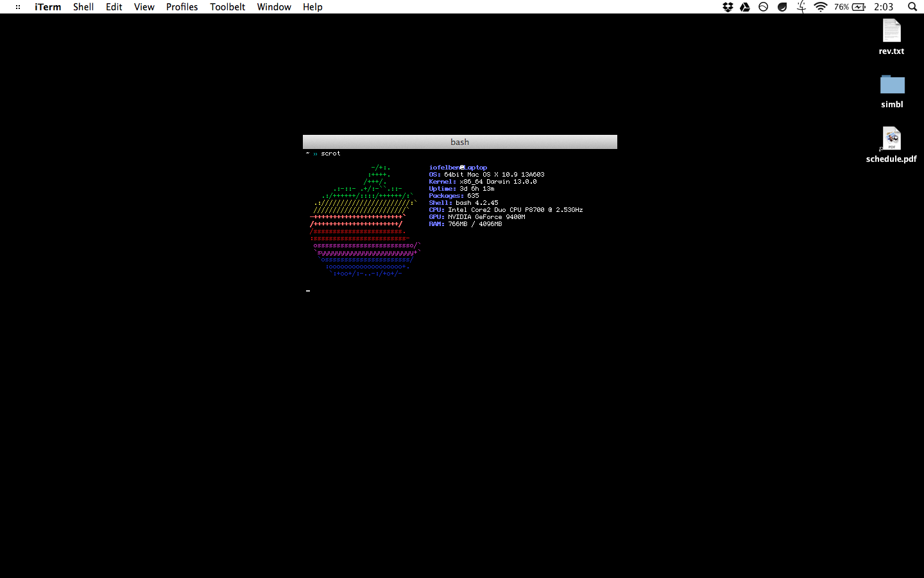This screenshot has width=924, height=578.
Task: Click the 'Uptime: 3d 6h 13m' line
Action: 462,189
